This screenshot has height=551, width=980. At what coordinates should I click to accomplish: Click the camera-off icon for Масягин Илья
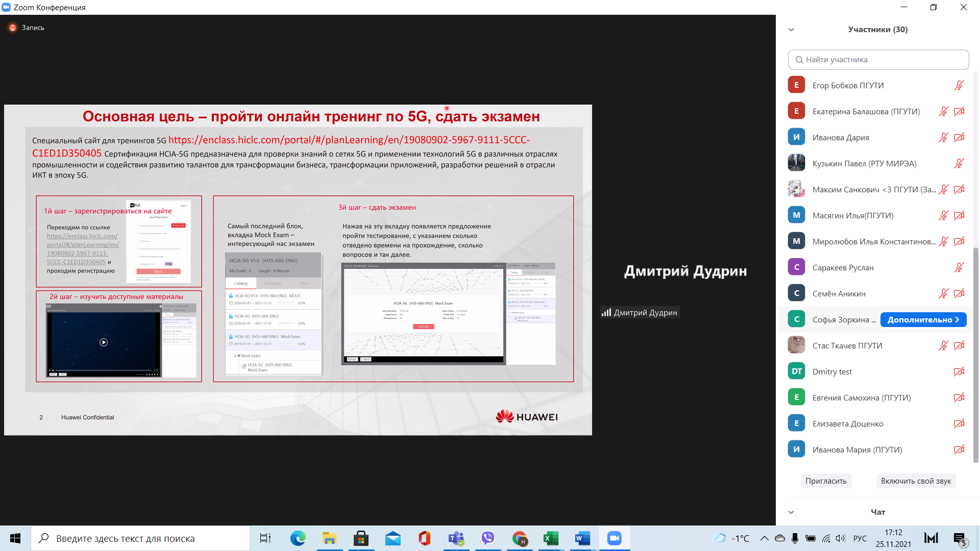click(x=959, y=215)
